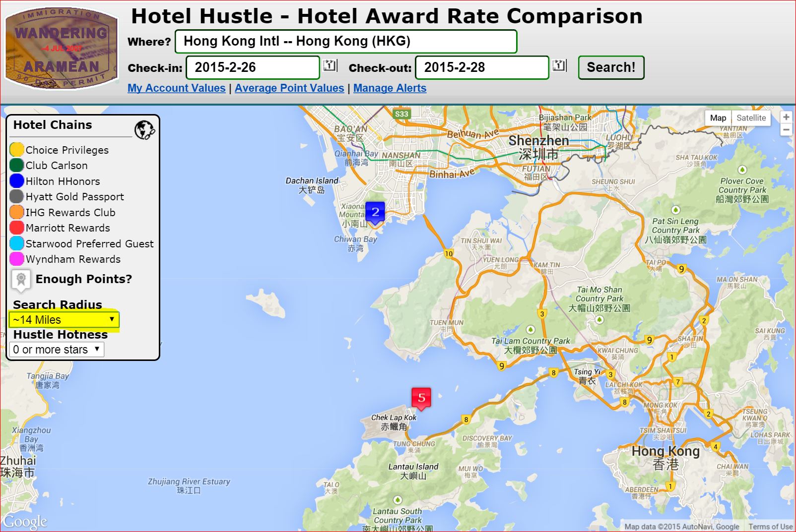Click the blue Hilton map marker numbered 2

pos(375,213)
